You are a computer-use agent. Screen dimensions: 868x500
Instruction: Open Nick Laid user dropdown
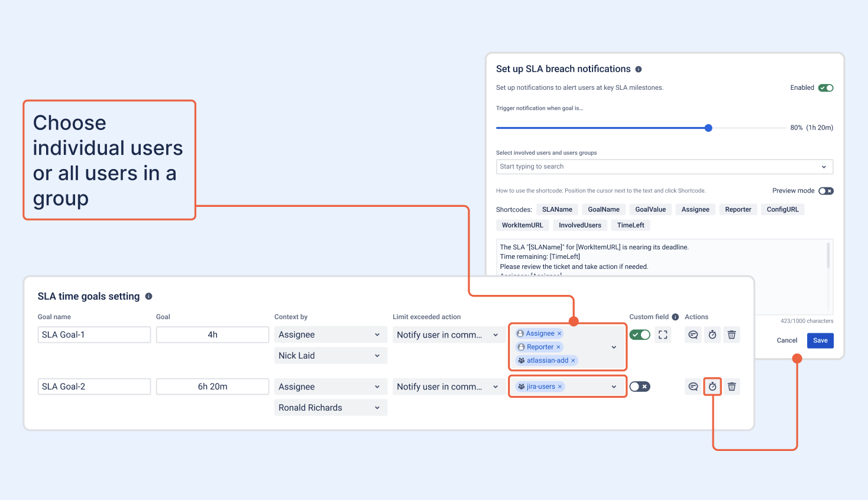[331, 355]
